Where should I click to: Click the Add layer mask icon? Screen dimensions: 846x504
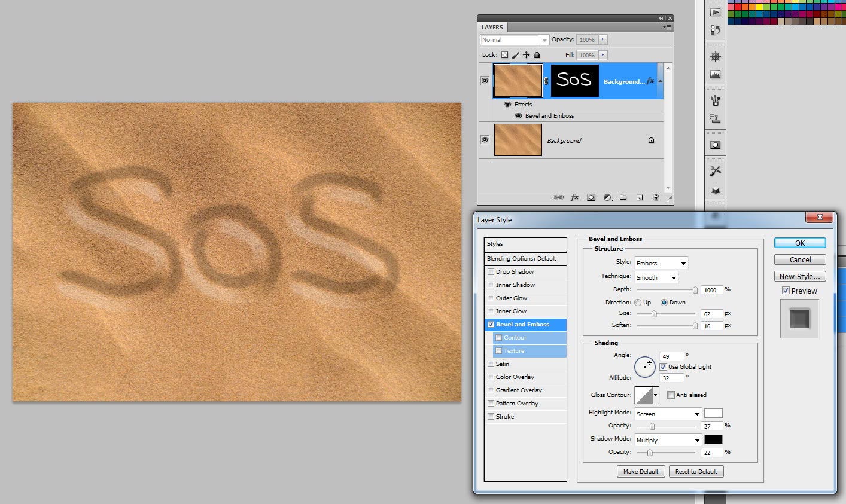(591, 197)
